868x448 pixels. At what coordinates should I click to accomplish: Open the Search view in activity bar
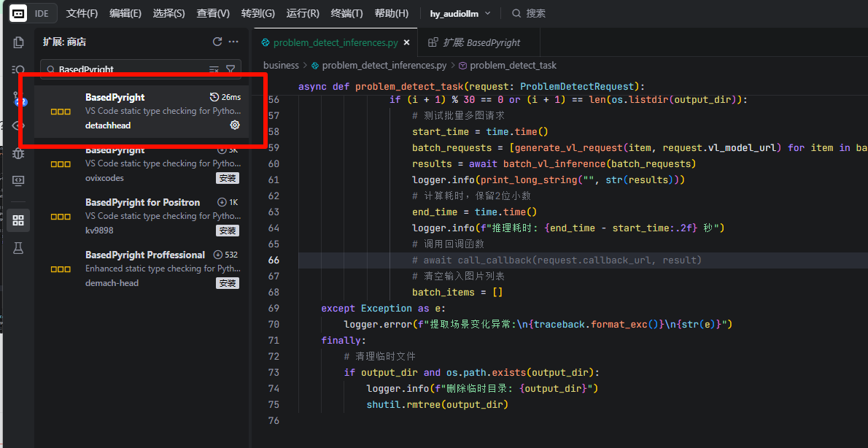click(18, 69)
